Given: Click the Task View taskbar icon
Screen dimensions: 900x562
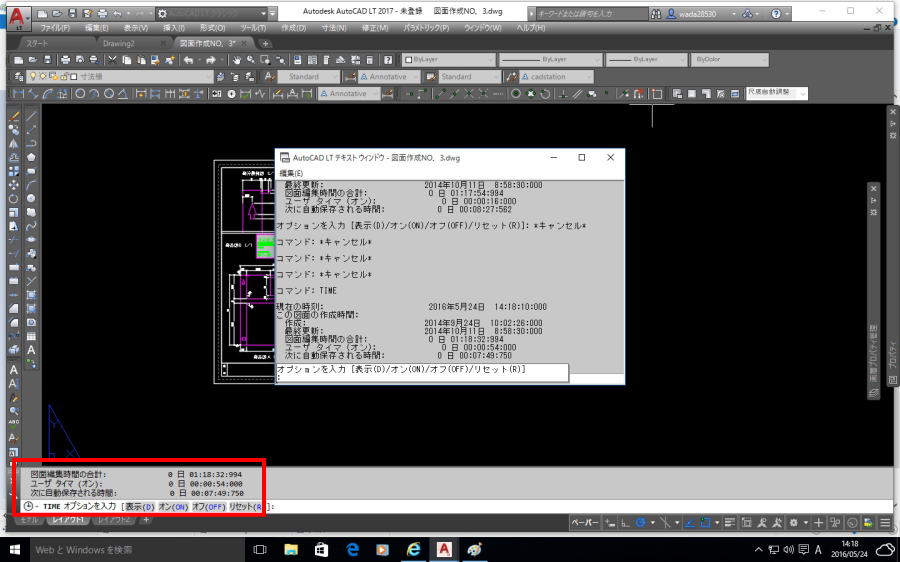Looking at the screenshot, I should click(x=260, y=550).
